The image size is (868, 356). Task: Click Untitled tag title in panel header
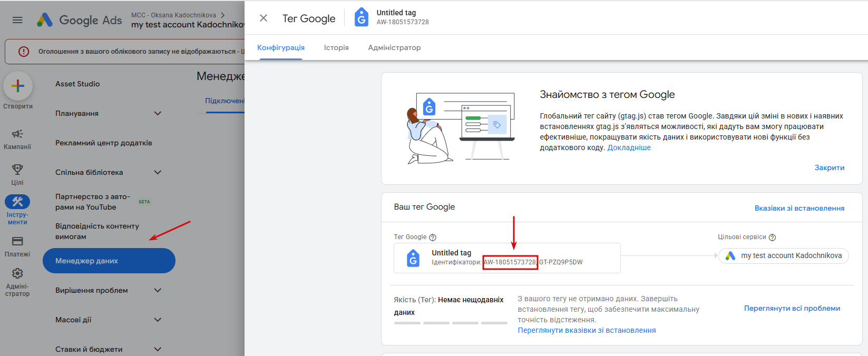pos(396,13)
